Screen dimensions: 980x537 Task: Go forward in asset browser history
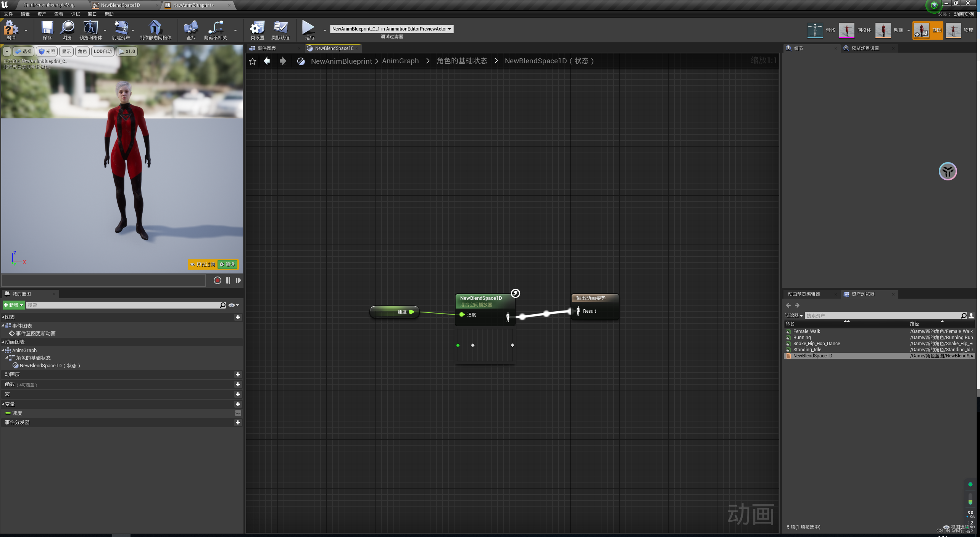coord(797,305)
